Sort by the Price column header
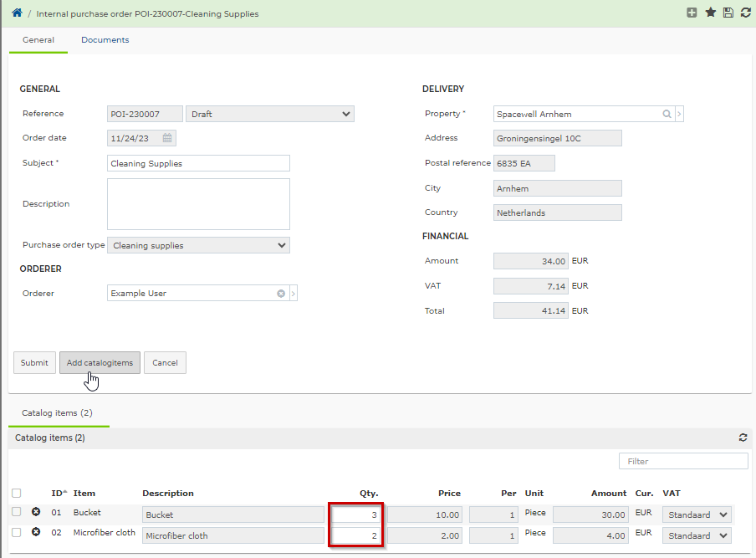Viewport: 756px width, 558px height. (x=449, y=493)
